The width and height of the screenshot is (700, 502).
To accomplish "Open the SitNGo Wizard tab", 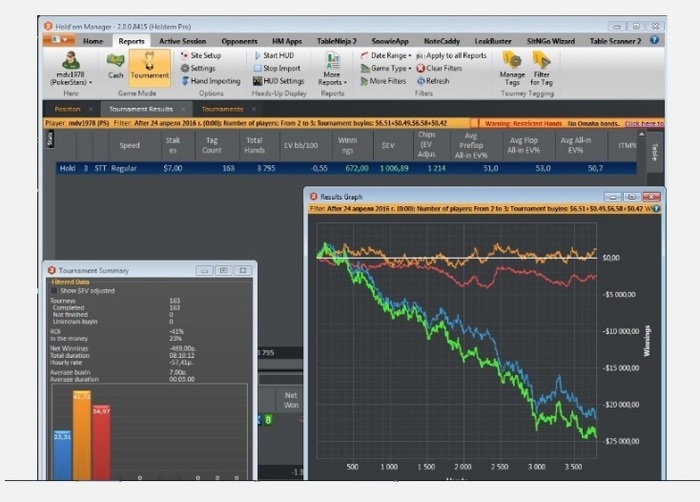I will [x=550, y=41].
